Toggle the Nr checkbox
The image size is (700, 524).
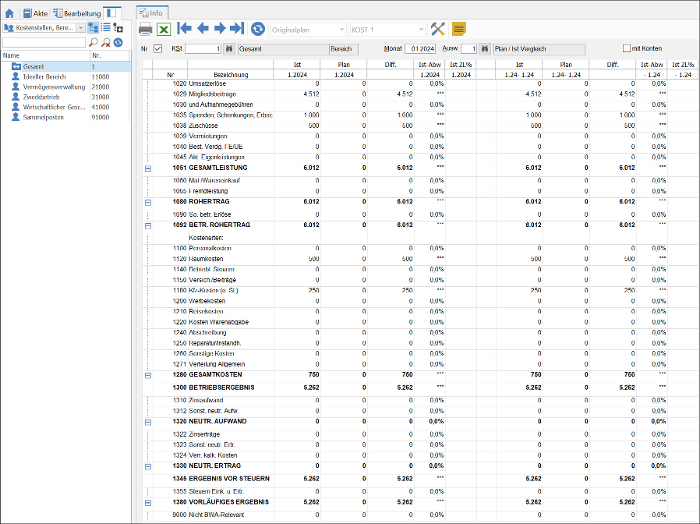click(158, 49)
